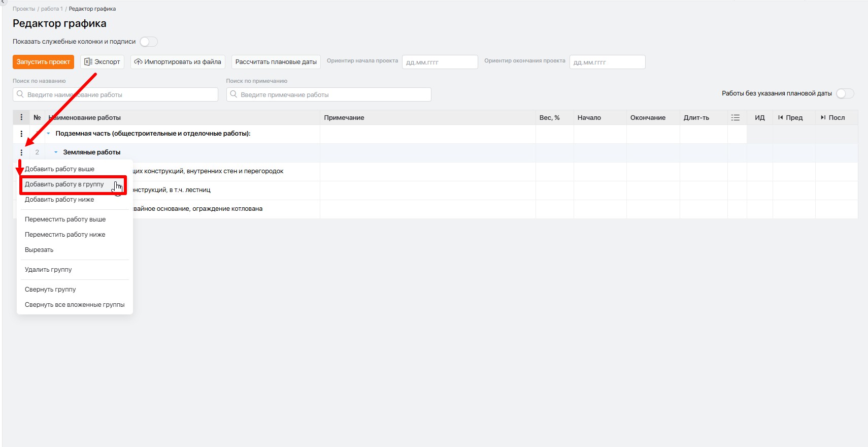868x447 pixels.
Task: Click project start date input field
Action: pos(440,62)
